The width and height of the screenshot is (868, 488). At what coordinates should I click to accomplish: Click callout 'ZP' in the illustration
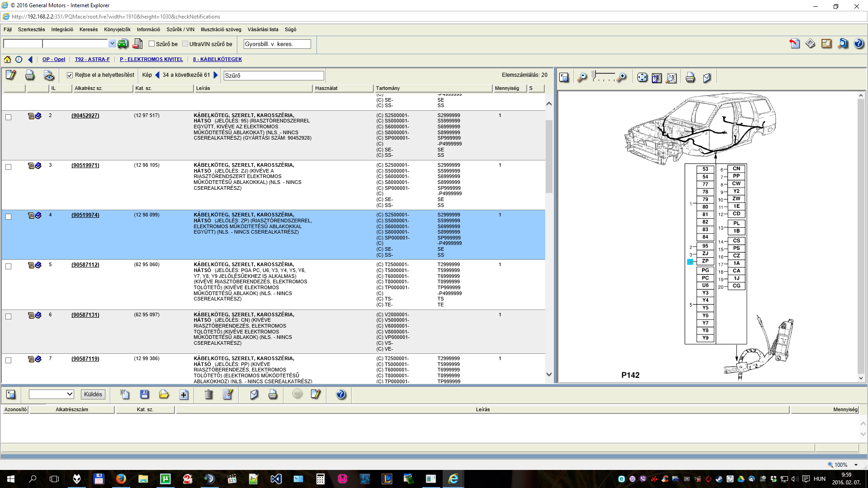click(x=705, y=261)
